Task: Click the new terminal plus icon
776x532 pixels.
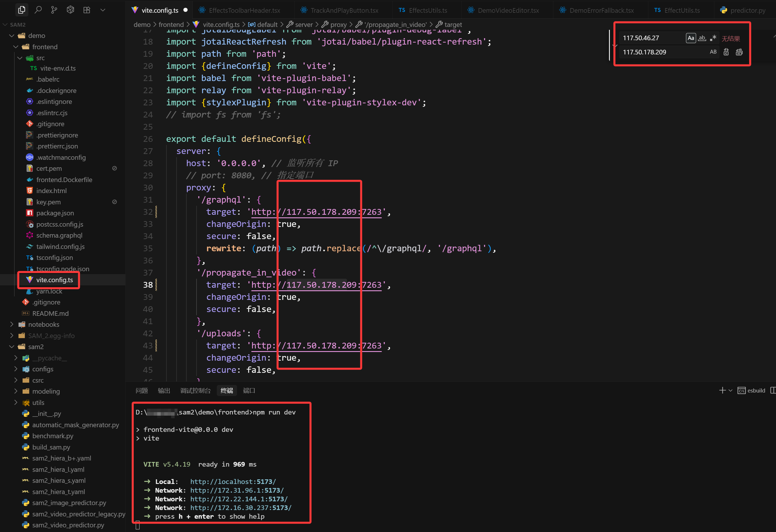Action: (722, 390)
